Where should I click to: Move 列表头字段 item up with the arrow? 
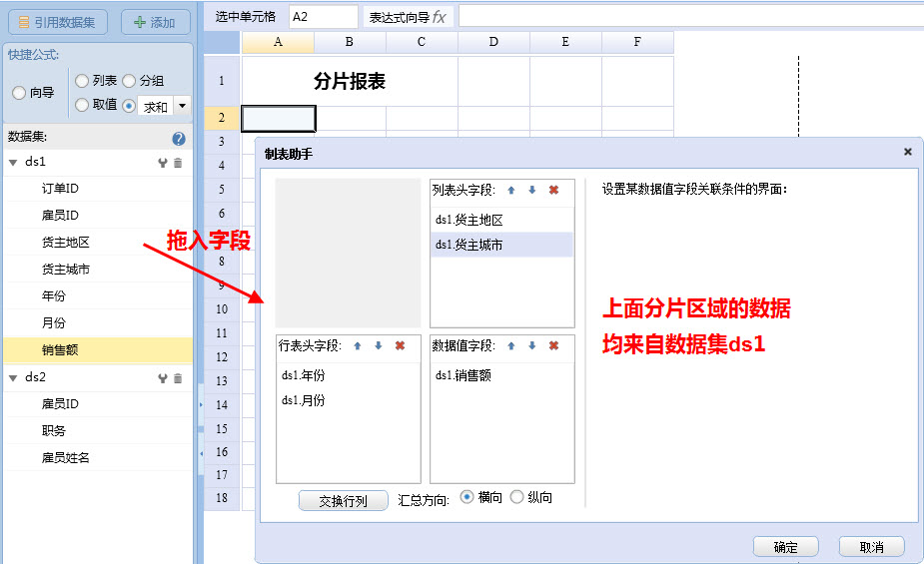click(511, 190)
